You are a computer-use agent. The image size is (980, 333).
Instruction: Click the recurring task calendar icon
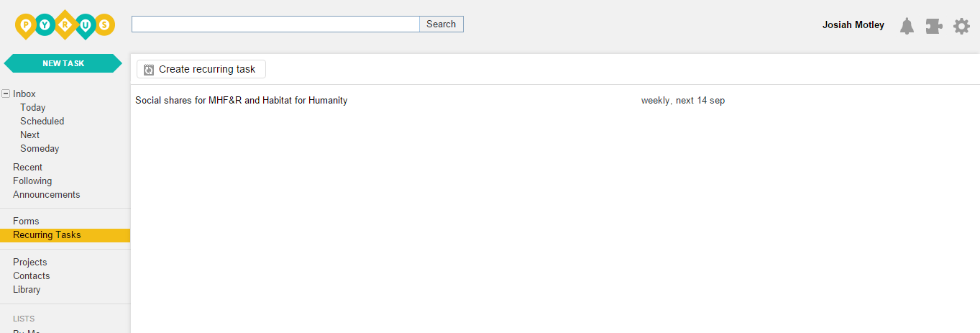point(149,70)
